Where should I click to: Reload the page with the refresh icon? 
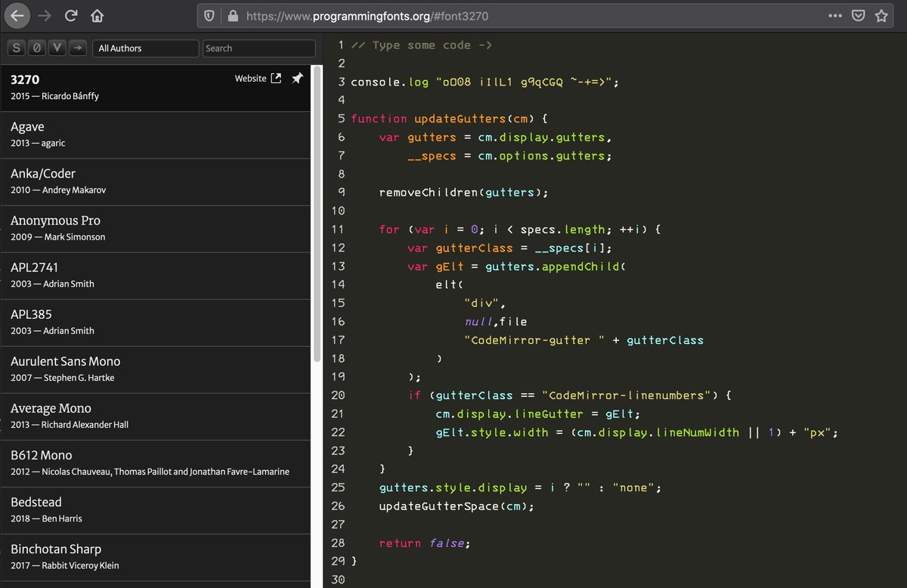(71, 15)
